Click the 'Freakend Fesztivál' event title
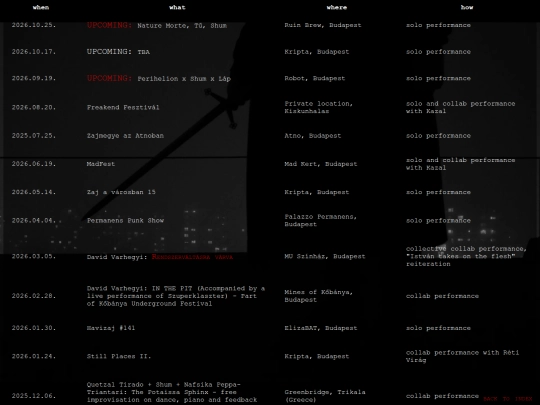 pyautogui.click(x=123, y=107)
